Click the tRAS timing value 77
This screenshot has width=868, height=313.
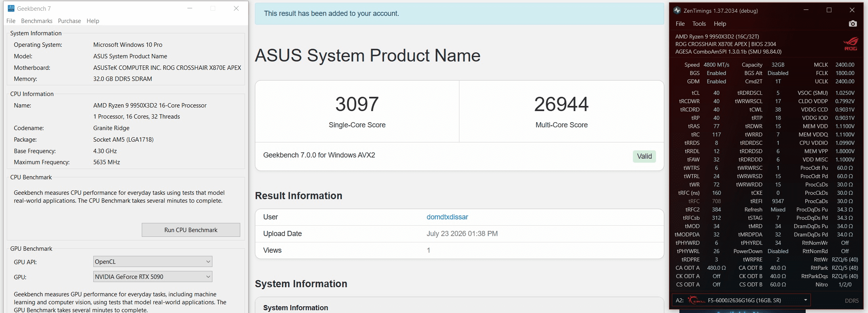click(x=716, y=126)
